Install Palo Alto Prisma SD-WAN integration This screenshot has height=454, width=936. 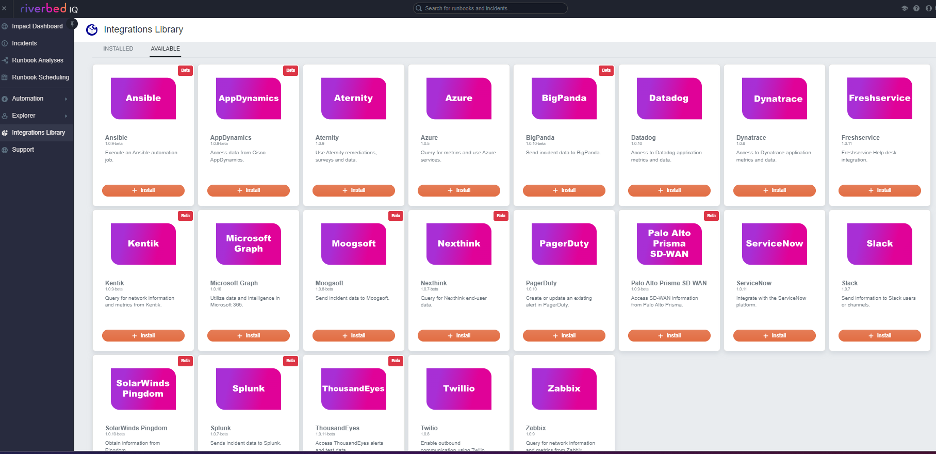click(669, 335)
